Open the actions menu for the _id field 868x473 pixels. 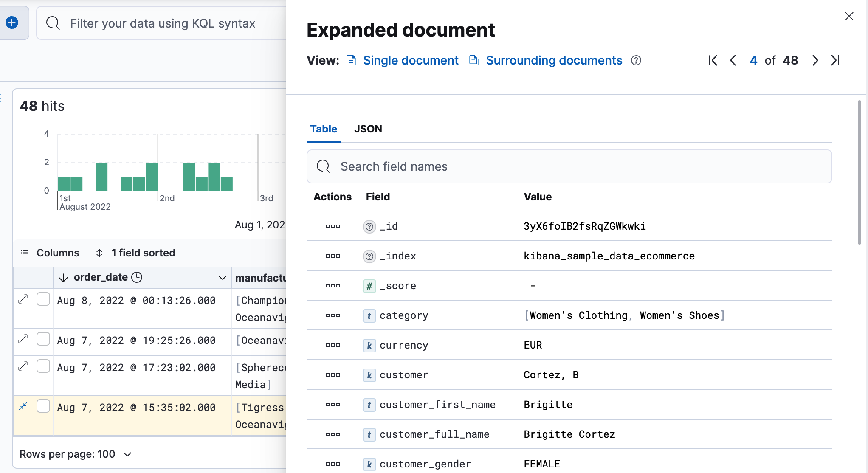[333, 226]
